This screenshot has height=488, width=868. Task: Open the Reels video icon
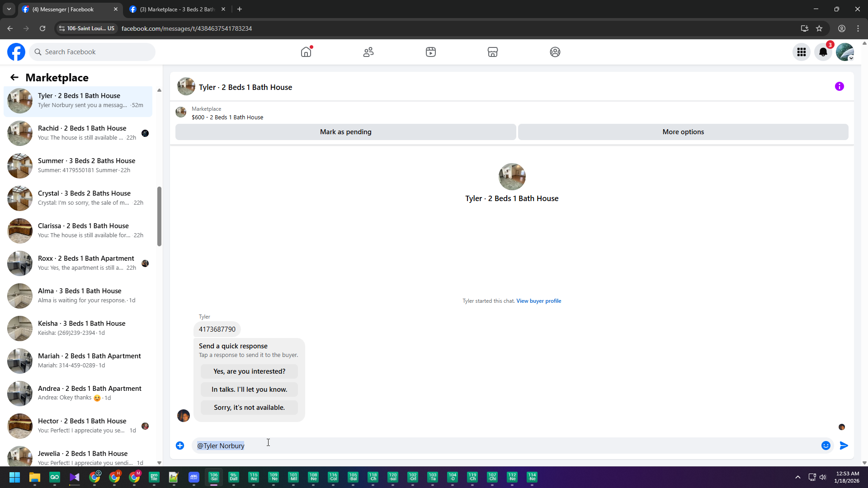click(431, 52)
